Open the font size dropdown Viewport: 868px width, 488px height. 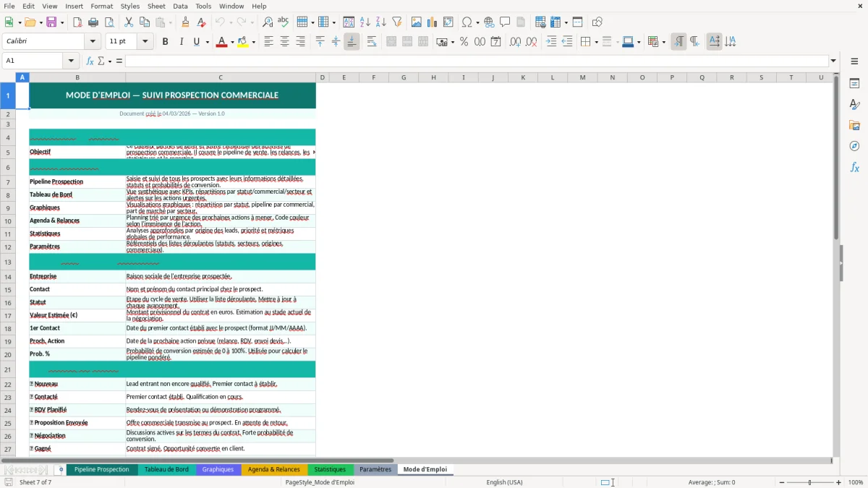point(145,42)
